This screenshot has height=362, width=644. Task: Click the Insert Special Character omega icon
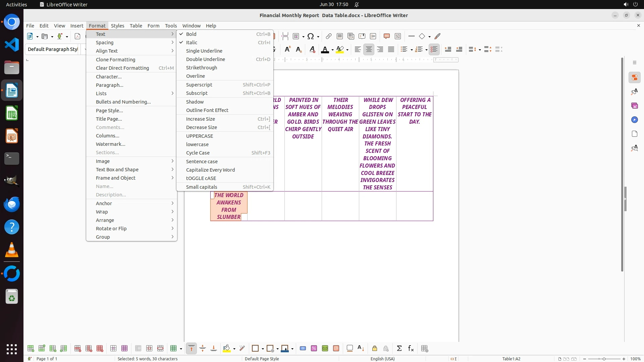(x=311, y=36)
